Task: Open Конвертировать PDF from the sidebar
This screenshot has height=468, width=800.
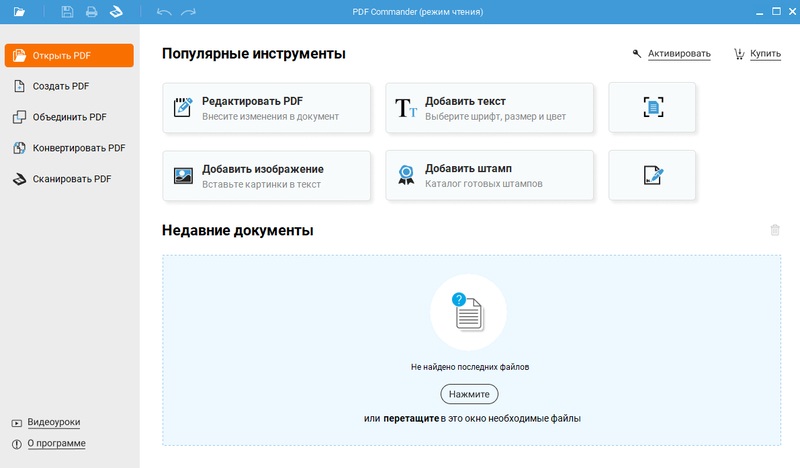Action: (x=68, y=148)
